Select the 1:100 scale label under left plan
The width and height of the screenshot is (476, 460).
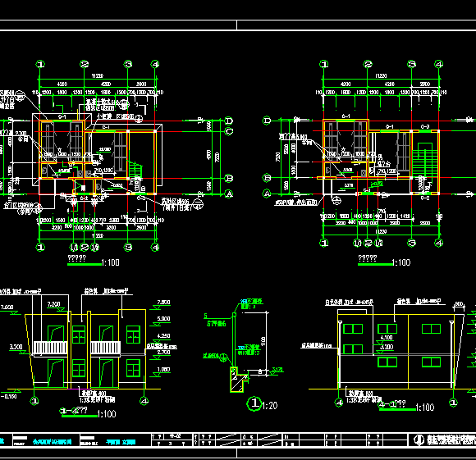click(x=111, y=262)
